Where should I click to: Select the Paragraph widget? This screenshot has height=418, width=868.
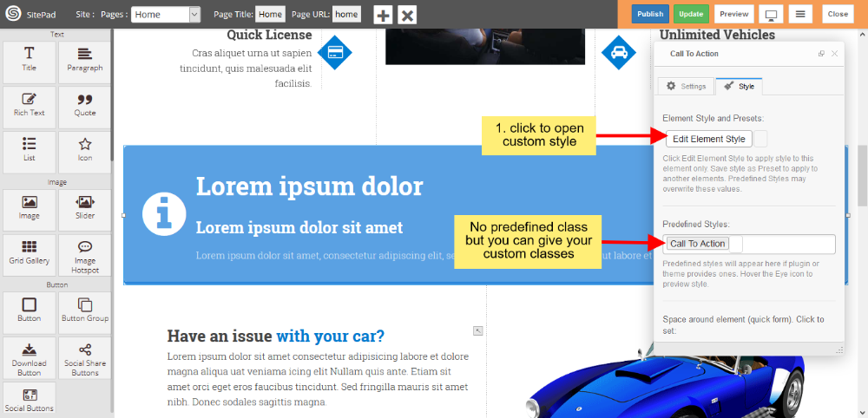pos(85,62)
